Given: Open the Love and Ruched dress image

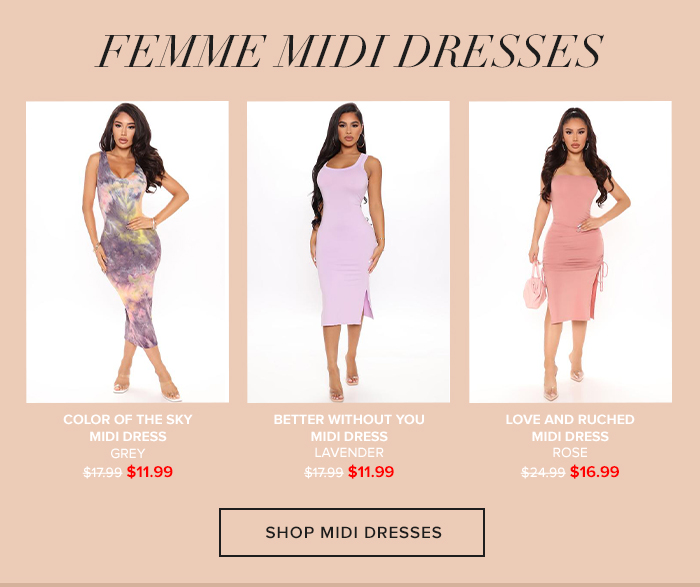Looking at the screenshot, I should 570,252.
